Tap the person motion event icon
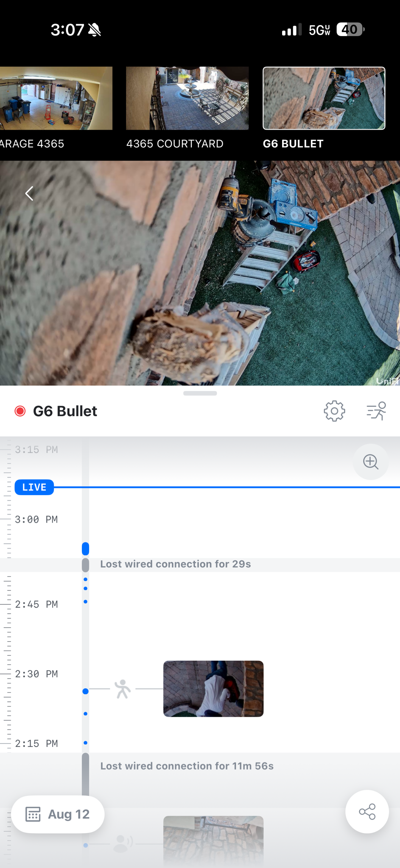400x868 pixels. pos(123,689)
